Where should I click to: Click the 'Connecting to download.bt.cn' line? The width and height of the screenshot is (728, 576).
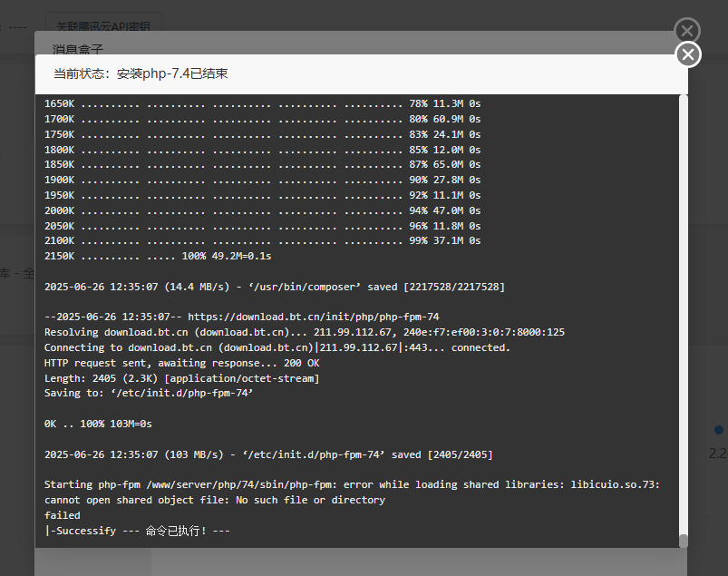tap(277, 347)
